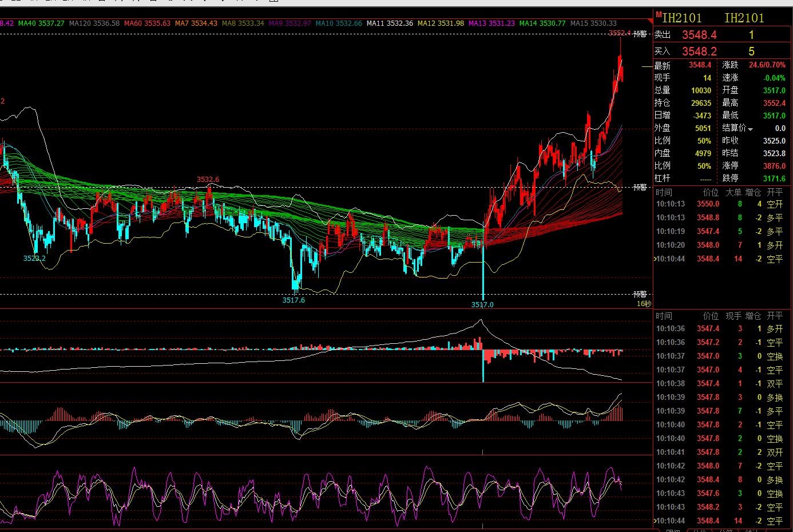Select tick row 10:10:41 双开

click(x=722, y=452)
